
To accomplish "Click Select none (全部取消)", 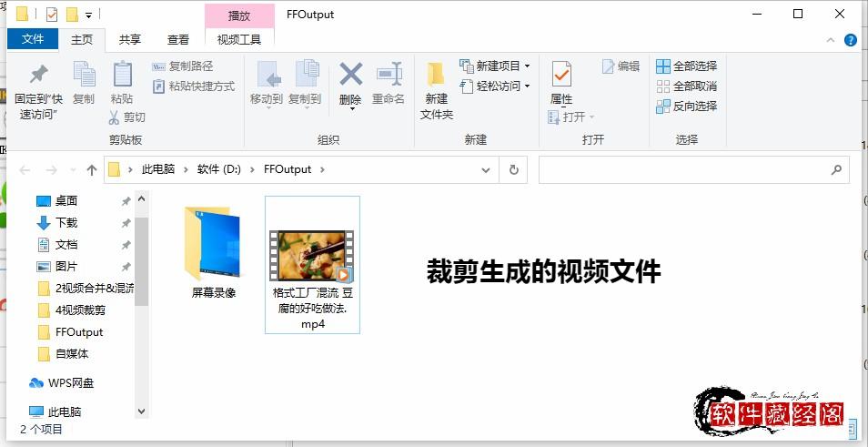I will 686,86.
